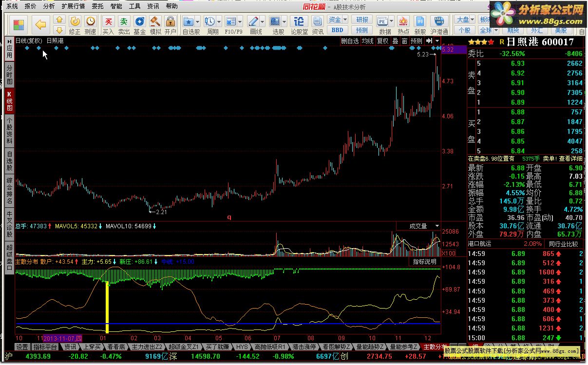Open the 热点 hot topics flame icon

point(403,25)
